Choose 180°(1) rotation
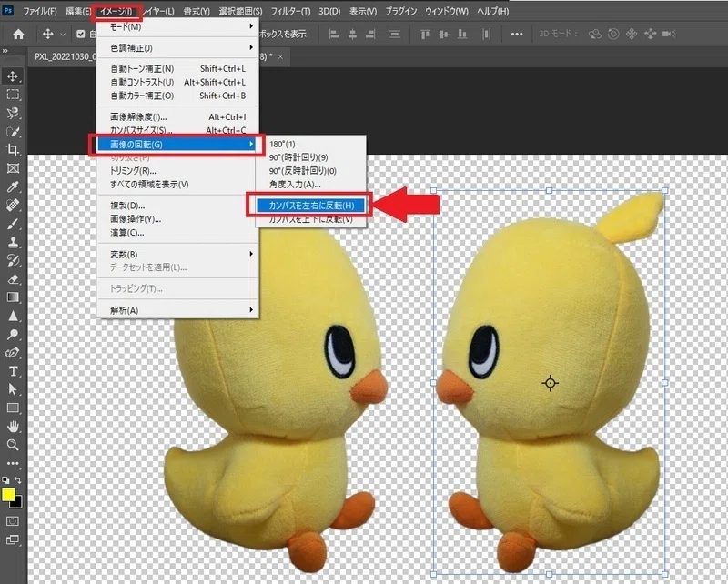The width and height of the screenshot is (728, 584). click(310, 144)
